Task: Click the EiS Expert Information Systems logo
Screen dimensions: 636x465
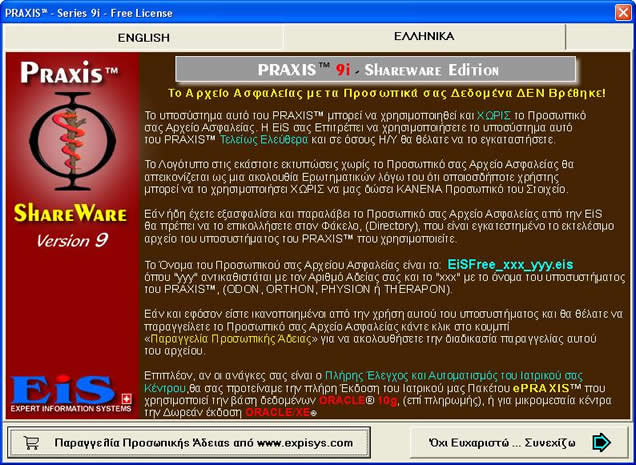Action: click(x=71, y=393)
